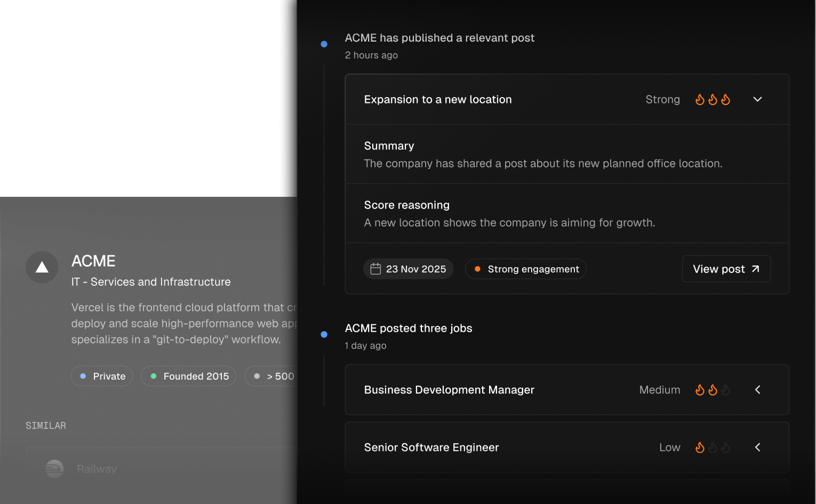The image size is (816, 504).
Task: Click the Private company tag
Action: (x=102, y=376)
